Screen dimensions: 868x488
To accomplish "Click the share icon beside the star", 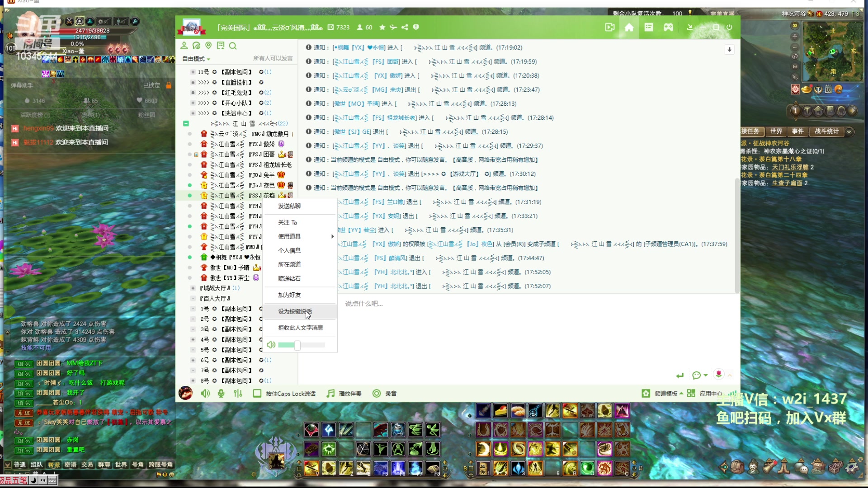I will 405,28.
